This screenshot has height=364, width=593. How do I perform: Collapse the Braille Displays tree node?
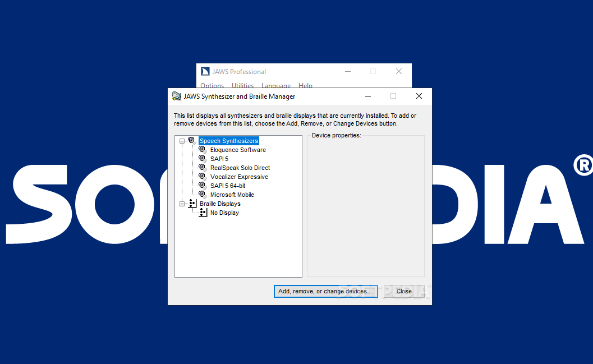(x=182, y=204)
